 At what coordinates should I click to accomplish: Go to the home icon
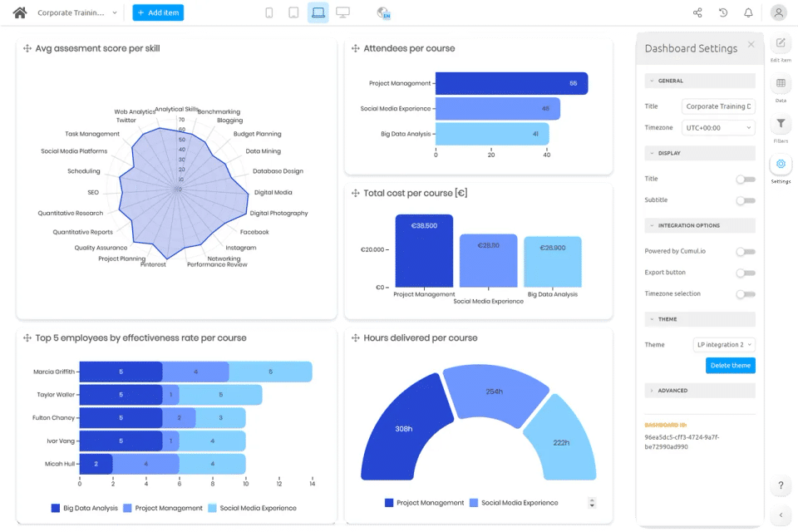coord(20,12)
